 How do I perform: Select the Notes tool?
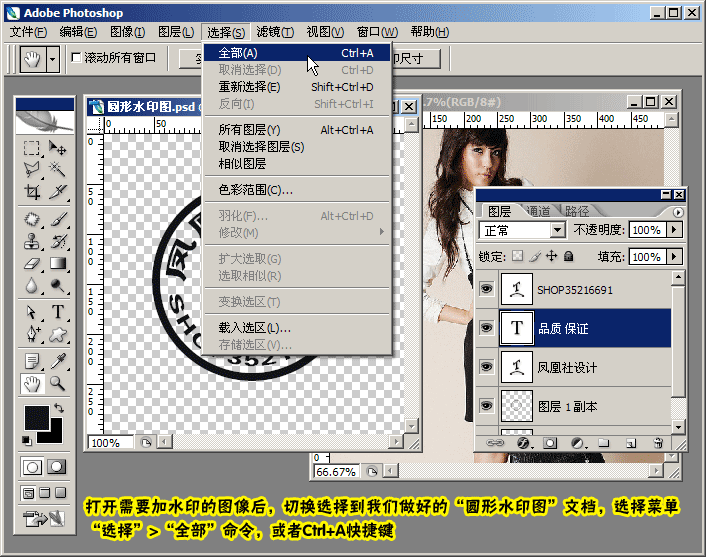point(32,361)
